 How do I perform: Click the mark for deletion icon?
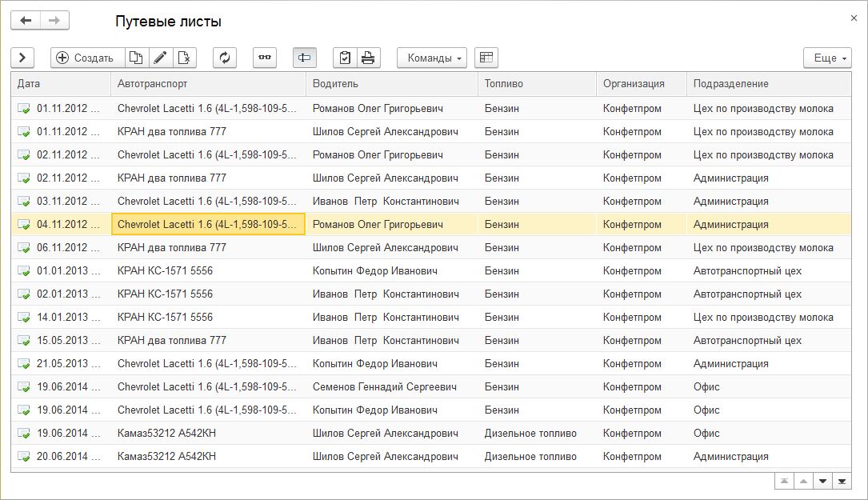184,58
